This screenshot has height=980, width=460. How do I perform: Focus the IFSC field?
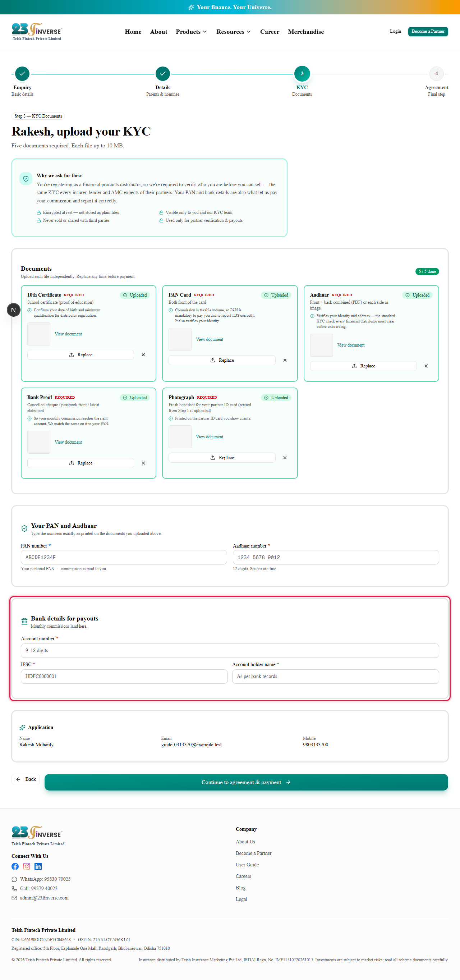tap(124, 677)
